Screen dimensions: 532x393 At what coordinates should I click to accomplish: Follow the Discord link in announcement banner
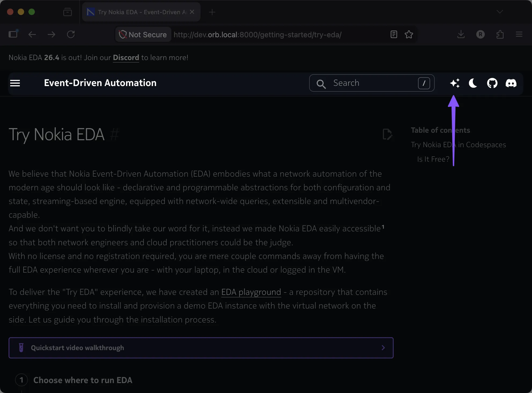point(126,58)
